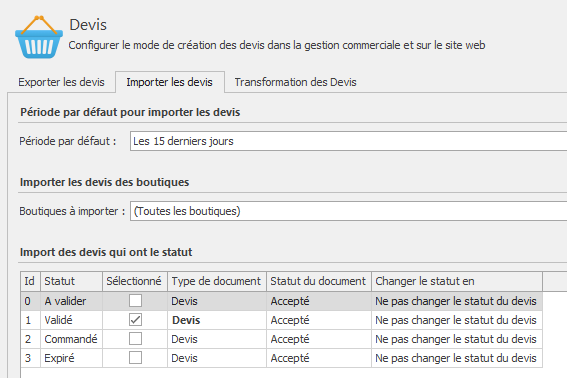Select Type de document in Commandé row
567x378 pixels.
pyautogui.click(x=217, y=339)
